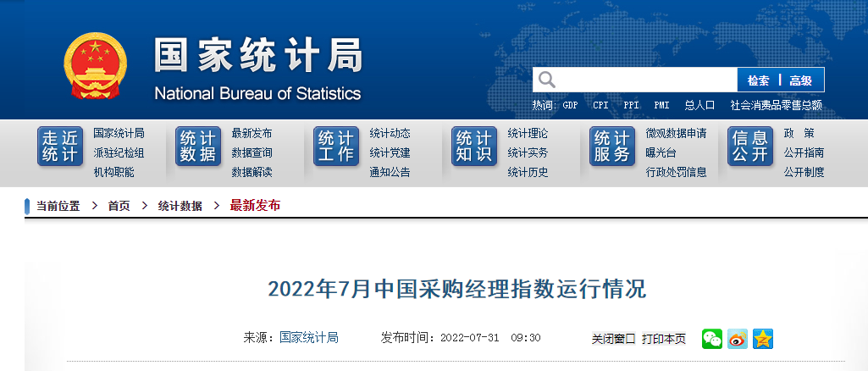The image size is (868, 371).
Task: Open the 统计工作 blue tile
Action: pyautogui.click(x=336, y=147)
